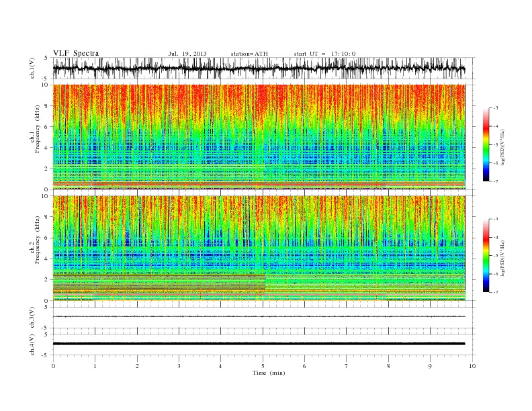Click the "2" tick on the time axis
This screenshot has width=532, height=411.
tap(137, 366)
